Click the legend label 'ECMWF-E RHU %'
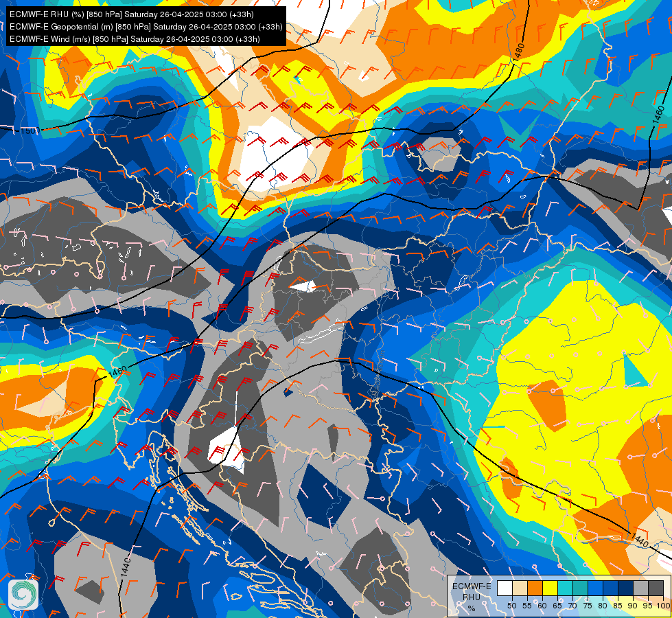This screenshot has width=672, height=618. 472,597
